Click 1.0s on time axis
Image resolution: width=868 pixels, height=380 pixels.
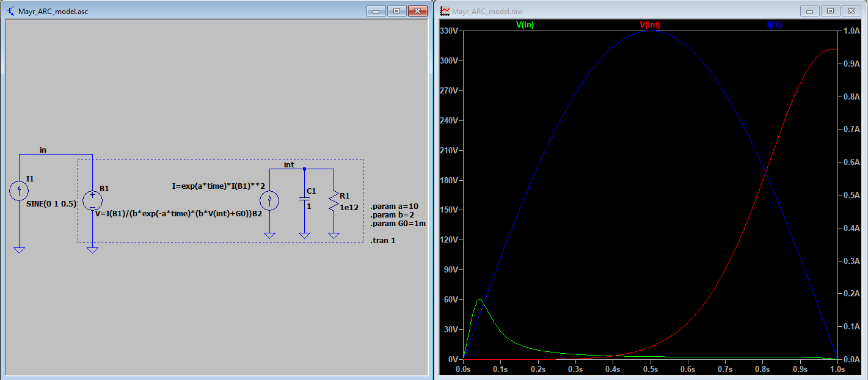pyautogui.click(x=837, y=370)
